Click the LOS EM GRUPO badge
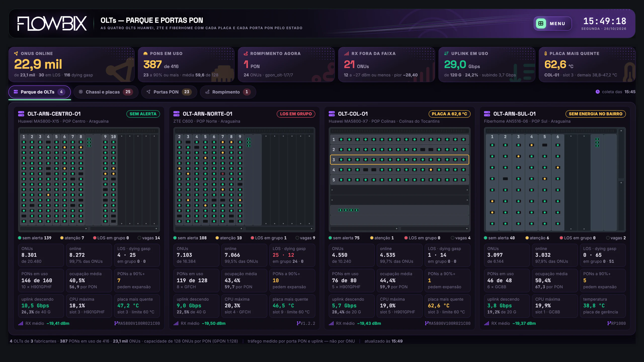Screen dimensions: 644x362 click(x=296, y=114)
